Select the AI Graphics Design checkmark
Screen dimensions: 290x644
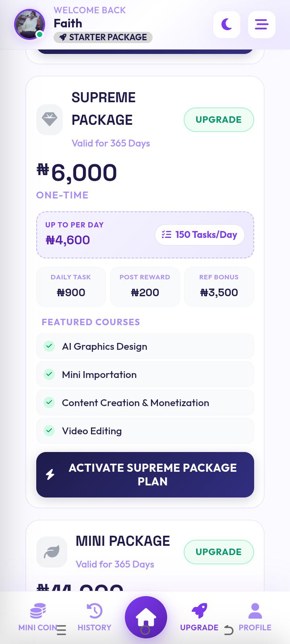coord(49,346)
